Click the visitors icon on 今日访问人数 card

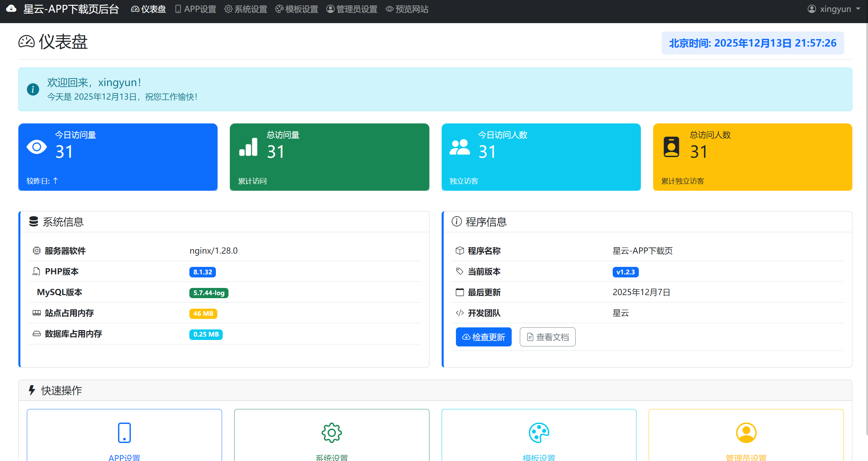460,147
